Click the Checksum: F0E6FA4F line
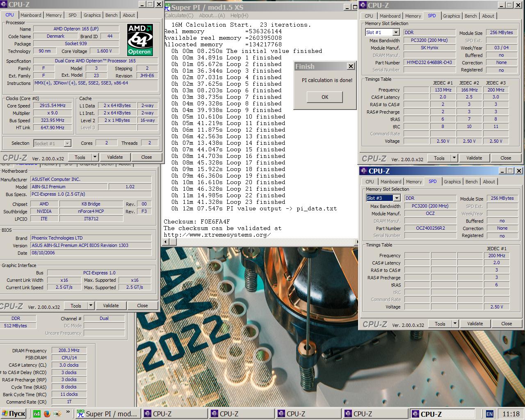This screenshot has height=420, width=525. click(x=196, y=221)
